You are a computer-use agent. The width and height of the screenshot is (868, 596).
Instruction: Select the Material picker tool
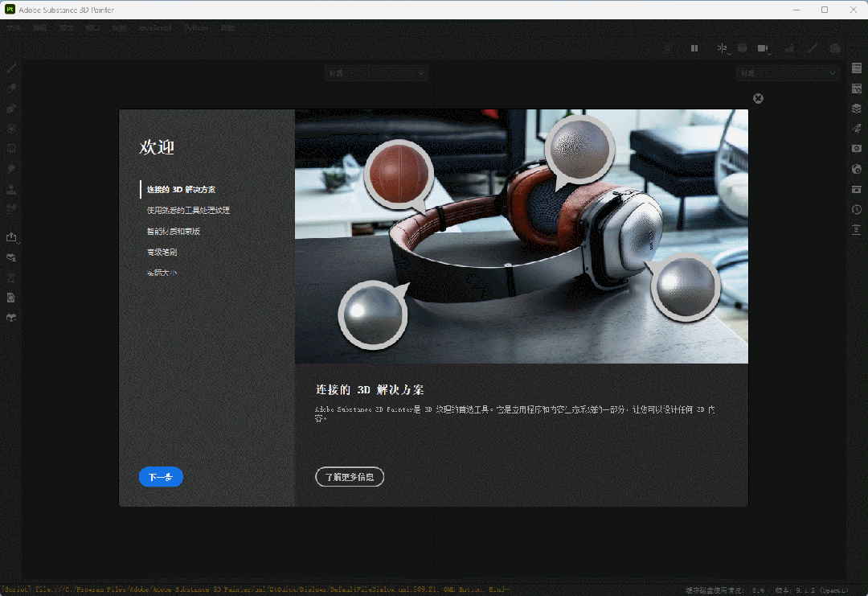pyautogui.click(x=11, y=209)
